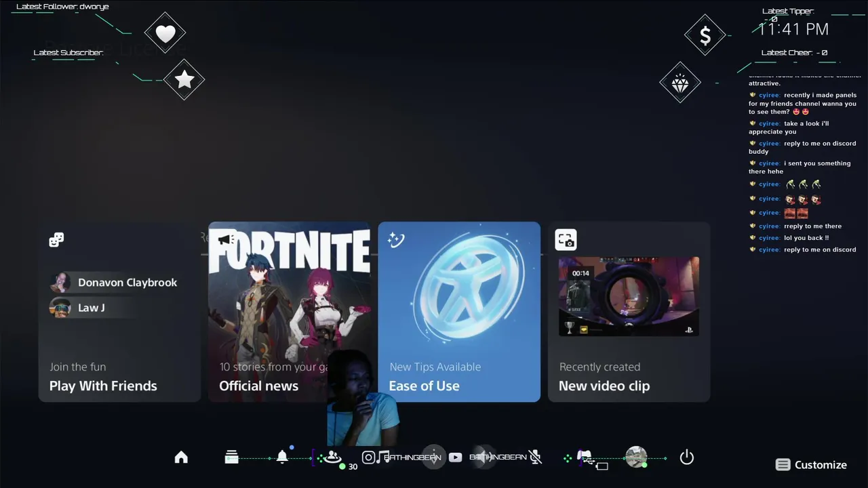This screenshot has height=488, width=868.
Task: Click the 'Latest Cheer' label
Action: pos(794,53)
